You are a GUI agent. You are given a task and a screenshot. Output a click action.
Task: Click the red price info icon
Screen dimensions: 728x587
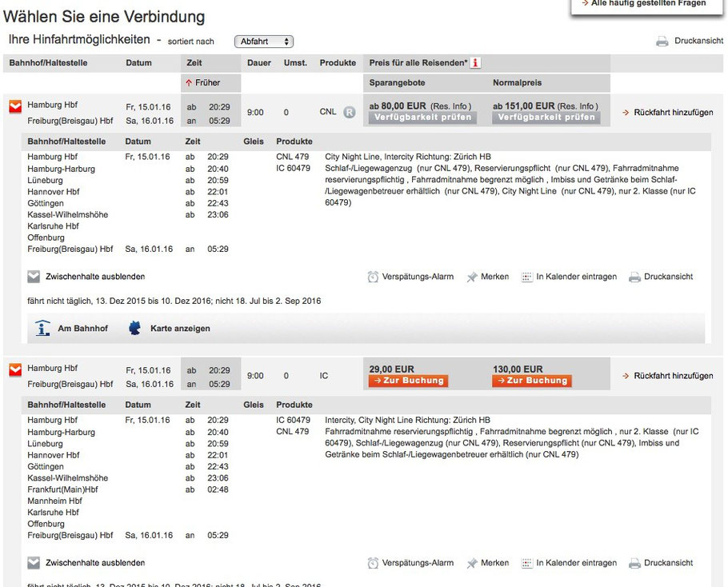475,62
